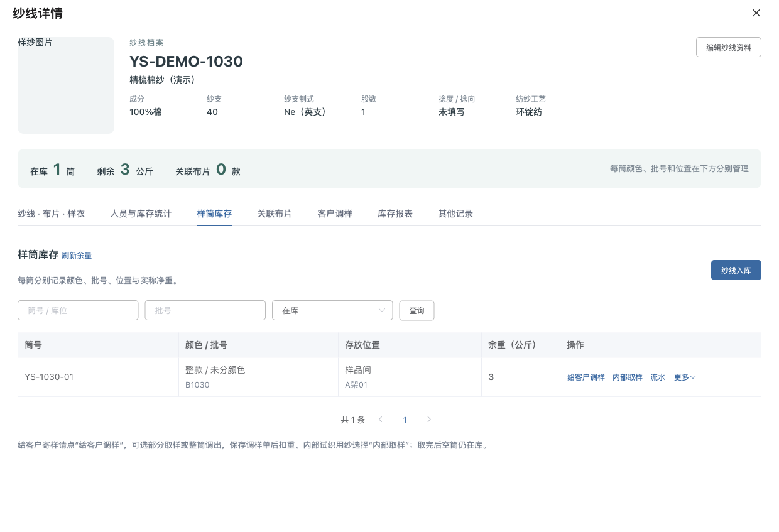This screenshot has width=779, height=532.
Task: Click the 纱线入库 button
Action: coord(736,270)
